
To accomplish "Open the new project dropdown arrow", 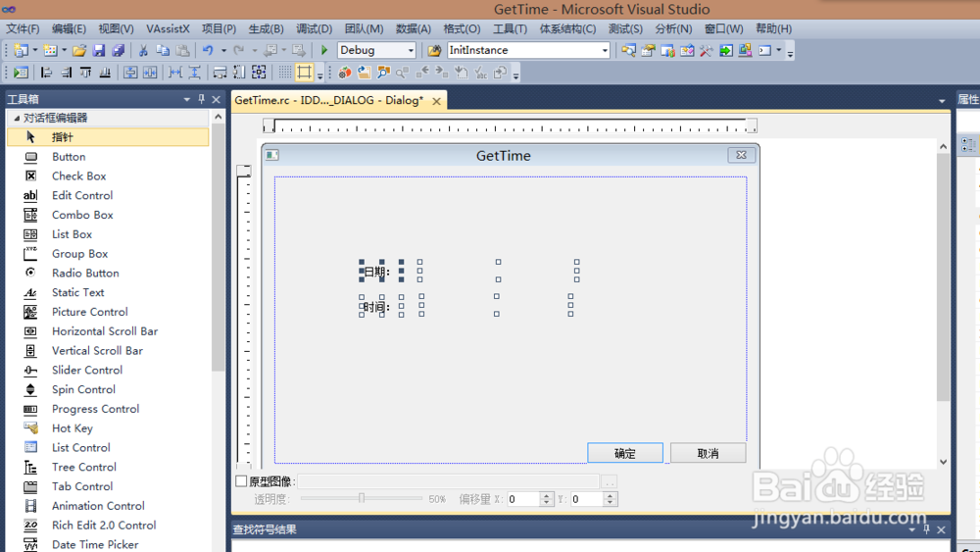I will [35, 51].
